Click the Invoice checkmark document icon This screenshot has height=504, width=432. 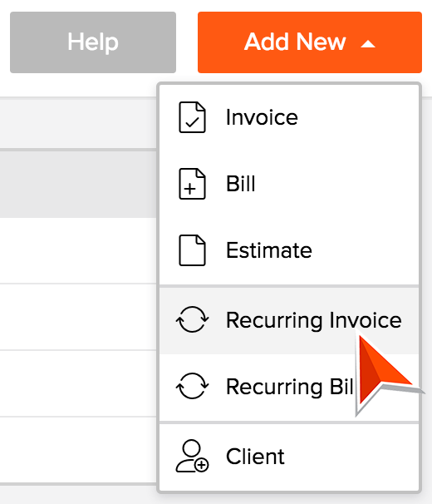tap(192, 117)
